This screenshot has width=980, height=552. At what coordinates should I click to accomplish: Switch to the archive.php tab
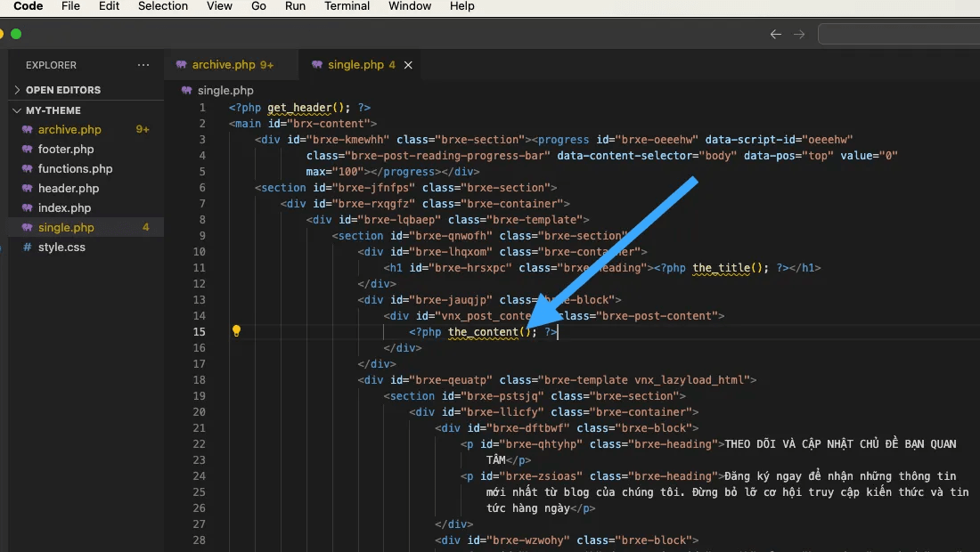[x=232, y=65]
